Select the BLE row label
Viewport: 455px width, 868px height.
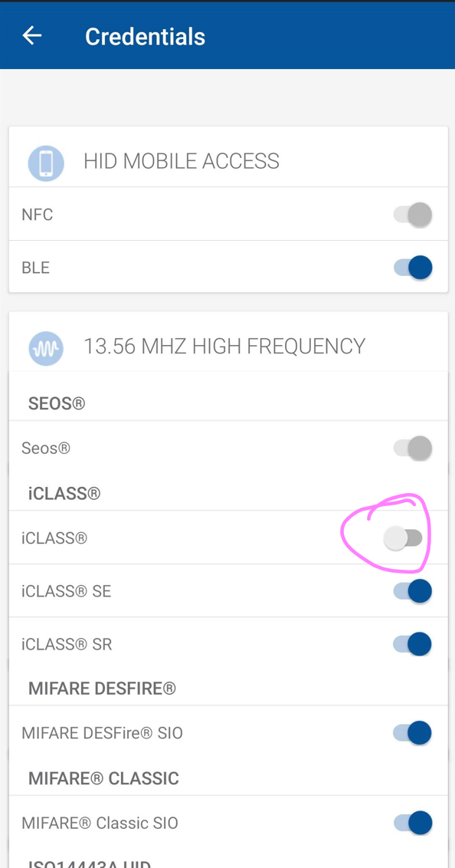(35, 268)
